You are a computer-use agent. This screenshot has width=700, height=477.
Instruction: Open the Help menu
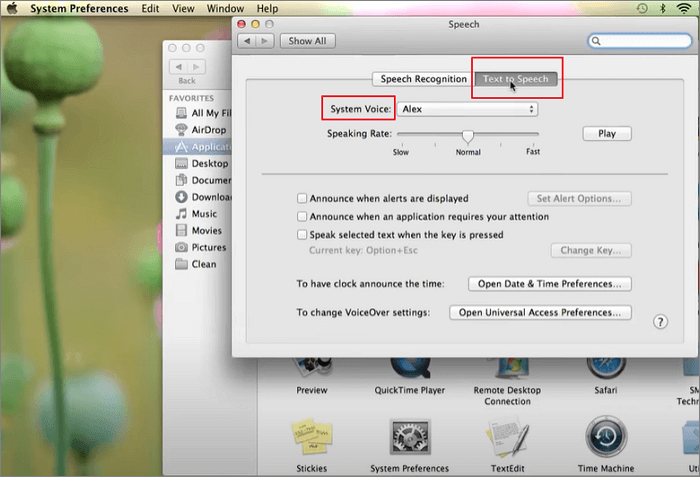[x=267, y=8]
